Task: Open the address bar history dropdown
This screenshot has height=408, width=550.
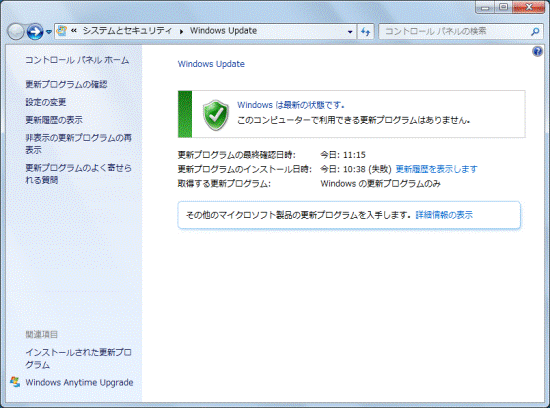Action: tap(350, 32)
